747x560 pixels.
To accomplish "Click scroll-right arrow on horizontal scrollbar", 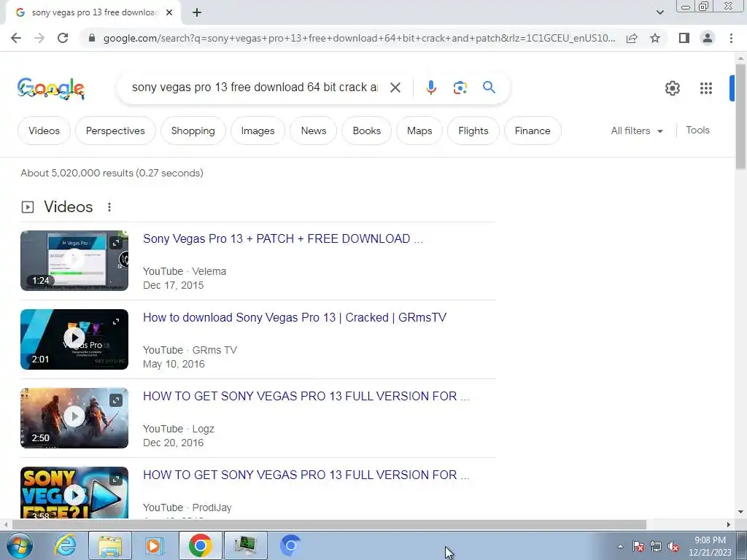I will click(x=728, y=524).
